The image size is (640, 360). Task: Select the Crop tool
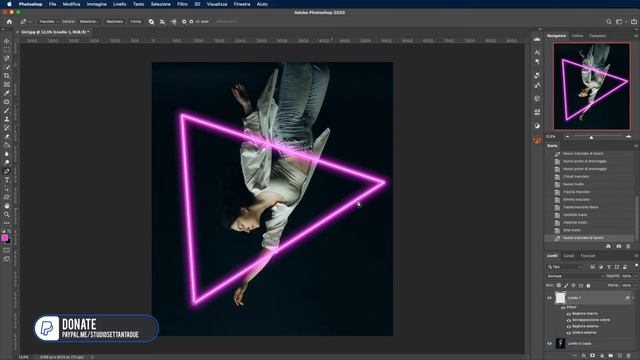(x=7, y=76)
